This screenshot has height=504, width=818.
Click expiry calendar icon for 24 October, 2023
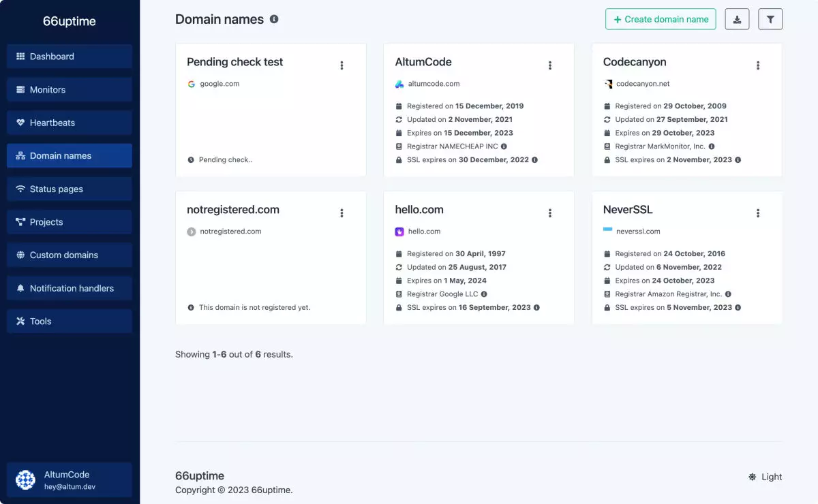(x=607, y=281)
